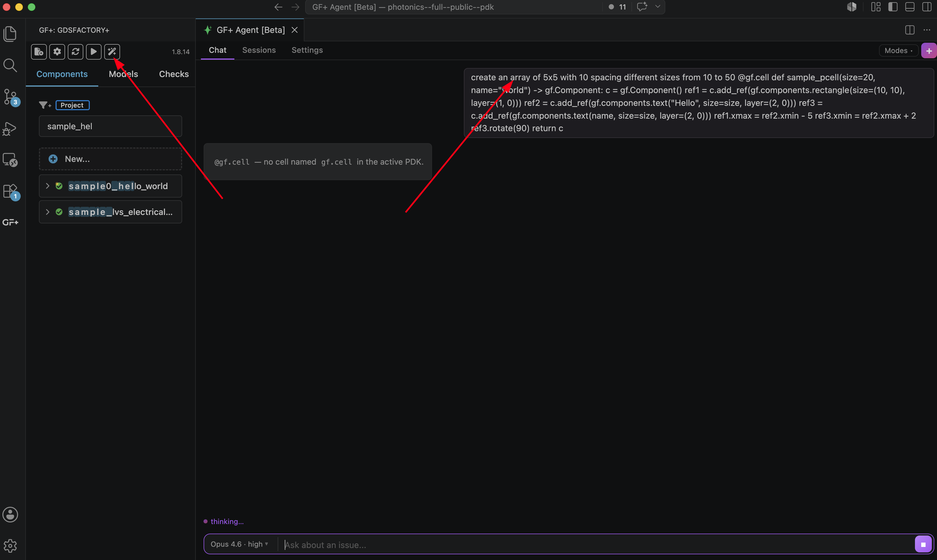
Task: Open Source Control with 3 badge
Action: click(x=10, y=97)
